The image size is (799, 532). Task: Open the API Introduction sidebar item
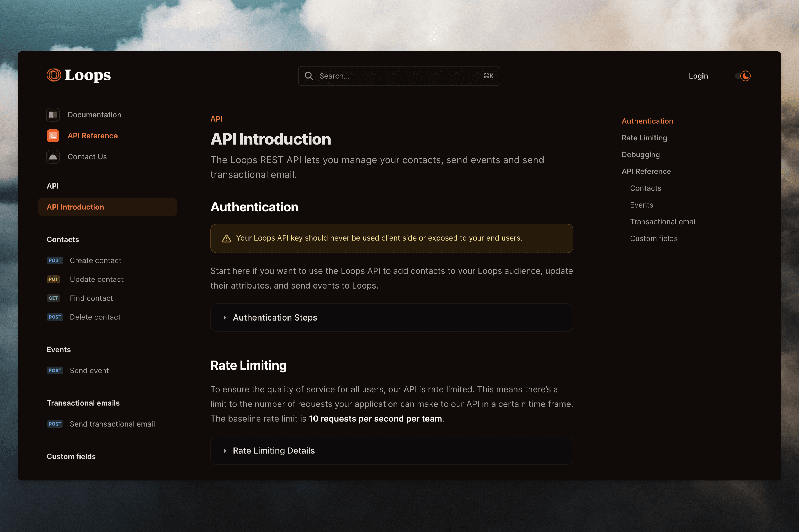(75, 207)
